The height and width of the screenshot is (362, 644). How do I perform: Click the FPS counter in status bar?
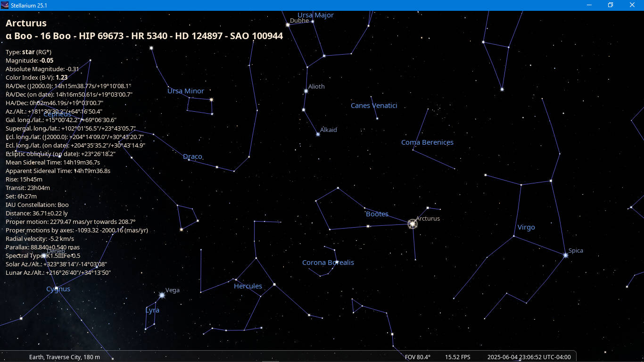[457, 357]
